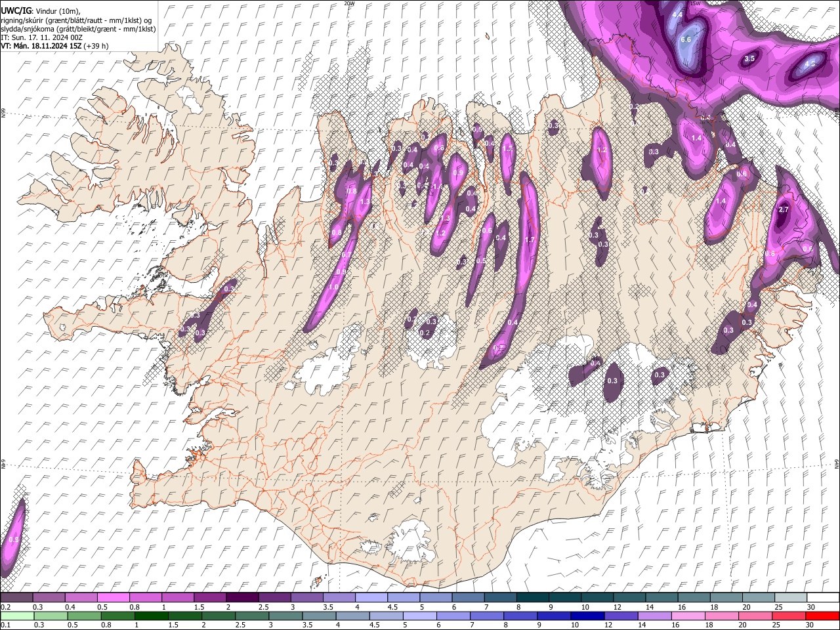Pick the pale green 0.1 swatch in bottom legend

(x=16, y=616)
